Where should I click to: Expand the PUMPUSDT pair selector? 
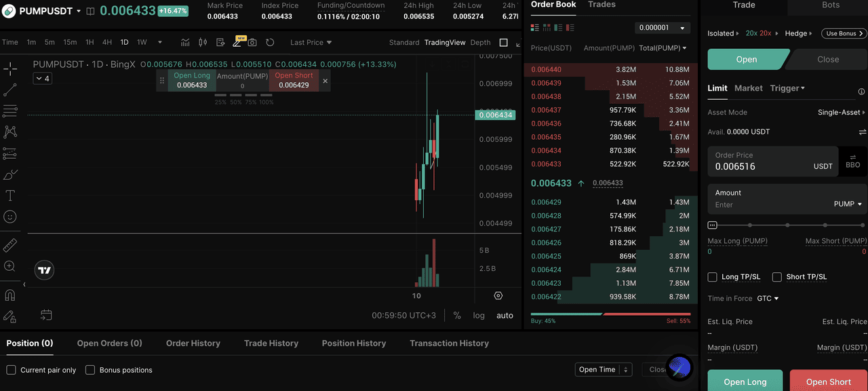(x=79, y=11)
